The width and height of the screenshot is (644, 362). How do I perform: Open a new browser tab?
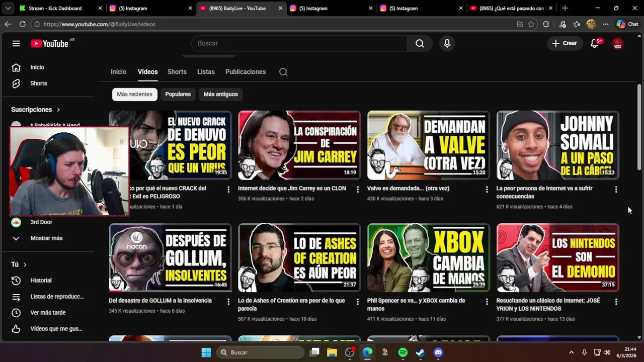coord(565,8)
